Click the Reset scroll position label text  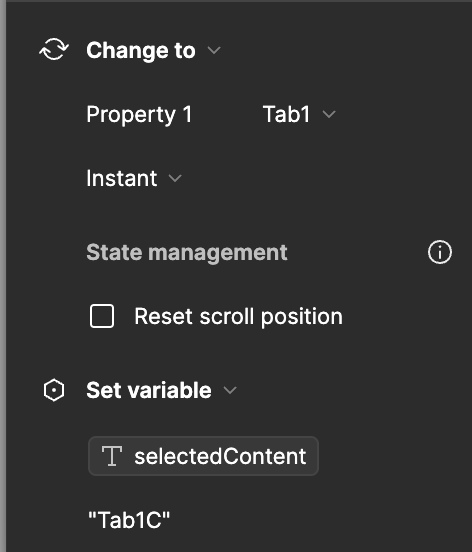pos(238,317)
